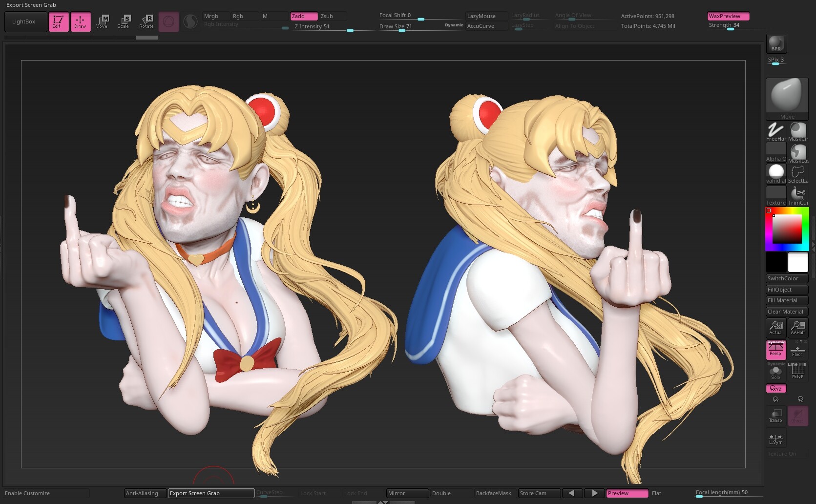Select the MaskLasso brush

coord(798,152)
